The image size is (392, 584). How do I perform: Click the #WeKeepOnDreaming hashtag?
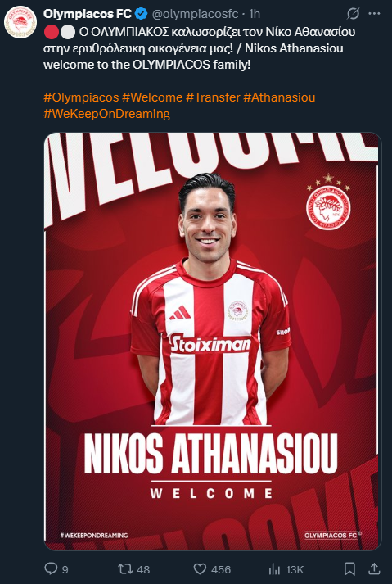point(107,114)
